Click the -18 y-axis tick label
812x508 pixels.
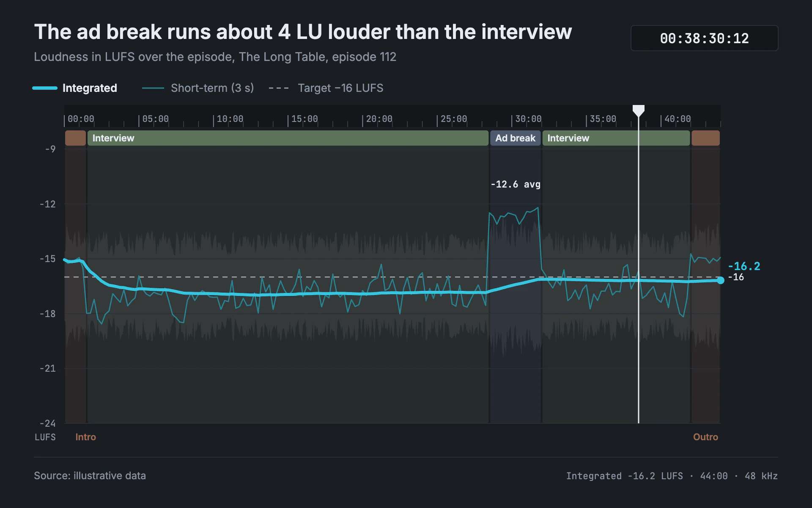[x=48, y=314]
